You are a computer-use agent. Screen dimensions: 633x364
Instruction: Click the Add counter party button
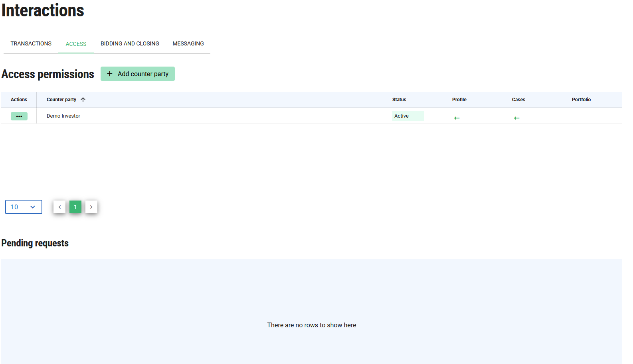pos(138,74)
